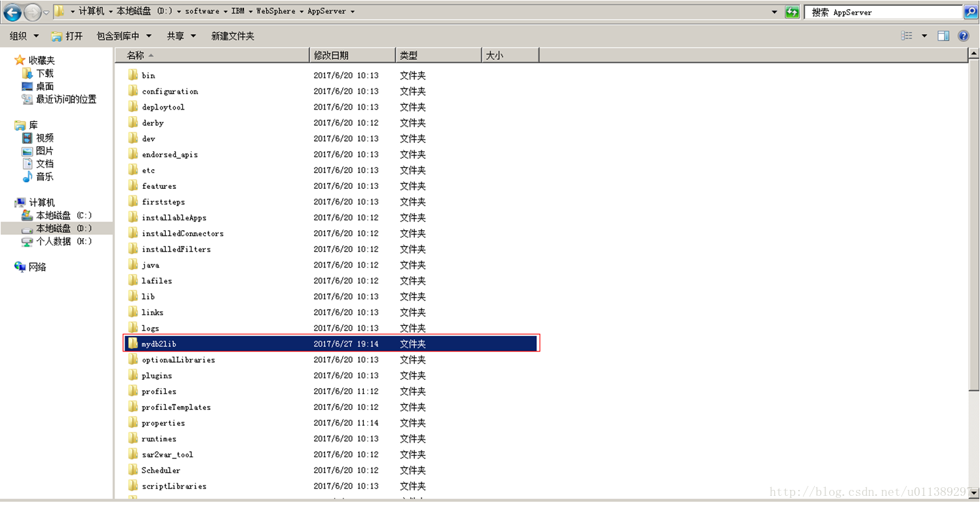Select the endorsed_apis folder icon

(133, 153)
